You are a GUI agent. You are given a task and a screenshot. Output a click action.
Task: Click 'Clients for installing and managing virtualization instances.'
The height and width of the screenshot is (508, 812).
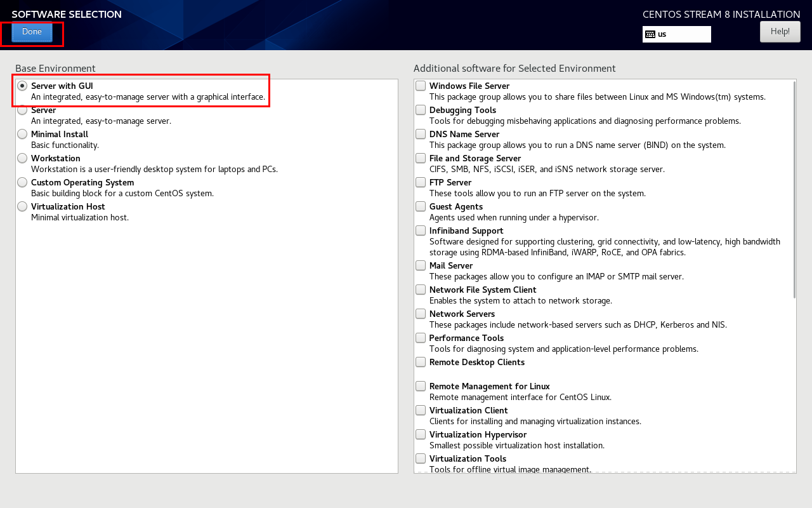tap(535, 422)
